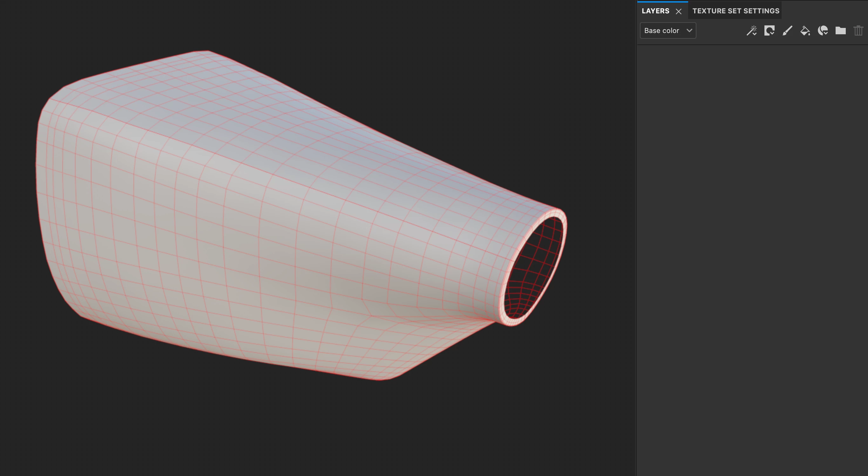Click the wireframe mesh body in viewport
This screenshot has height=476, width=868.
(286, 219)
